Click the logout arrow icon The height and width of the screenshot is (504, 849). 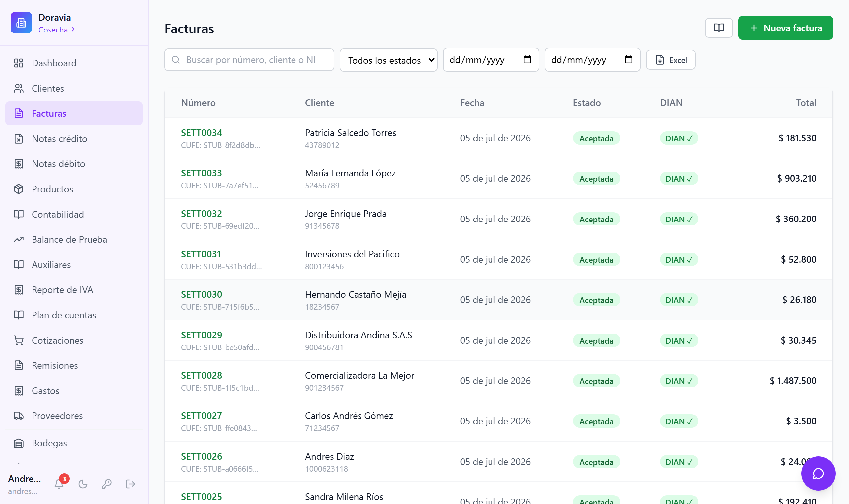click(130, 484)
